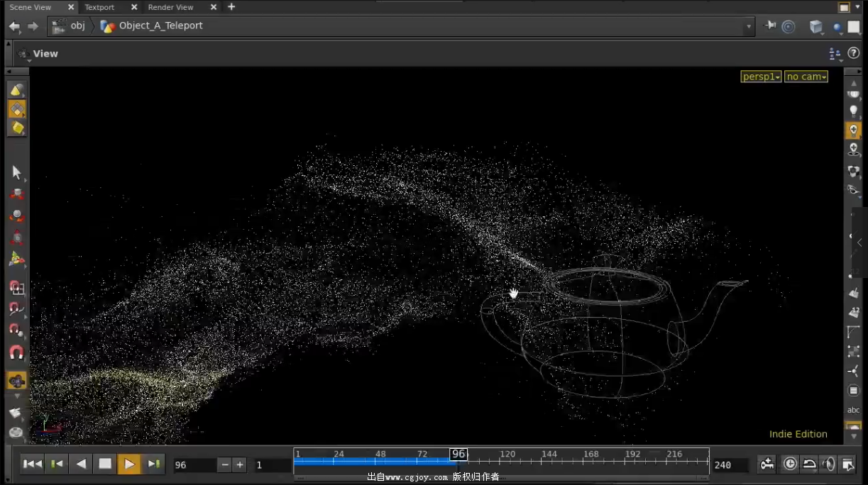Click the display option icon below headlight

[854, 150]
